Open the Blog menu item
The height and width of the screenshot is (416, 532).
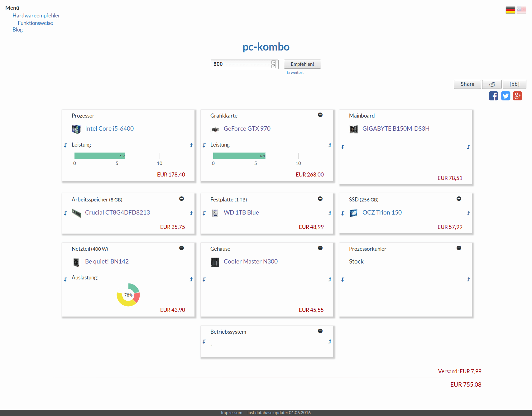pyautogui.click(x=17, y=30)
